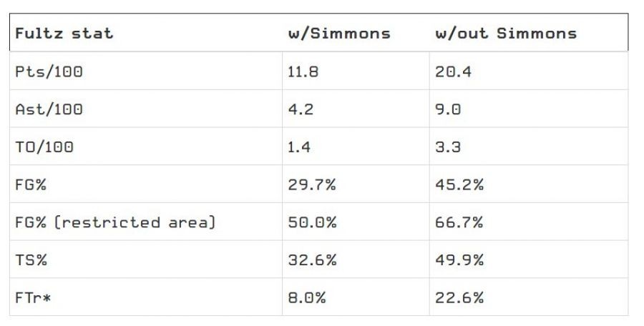This screenshot has width=644, height=326.
Task: Select the 29.7% field goal cell
Action: [x=312, y=184]
